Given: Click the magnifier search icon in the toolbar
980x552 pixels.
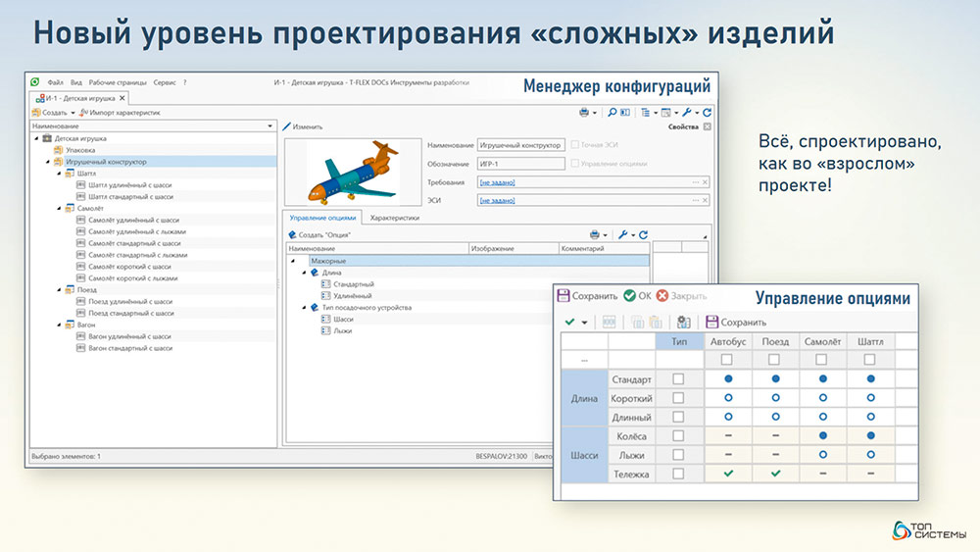Looking at the screenshot, I should click(x=612, y=113).
